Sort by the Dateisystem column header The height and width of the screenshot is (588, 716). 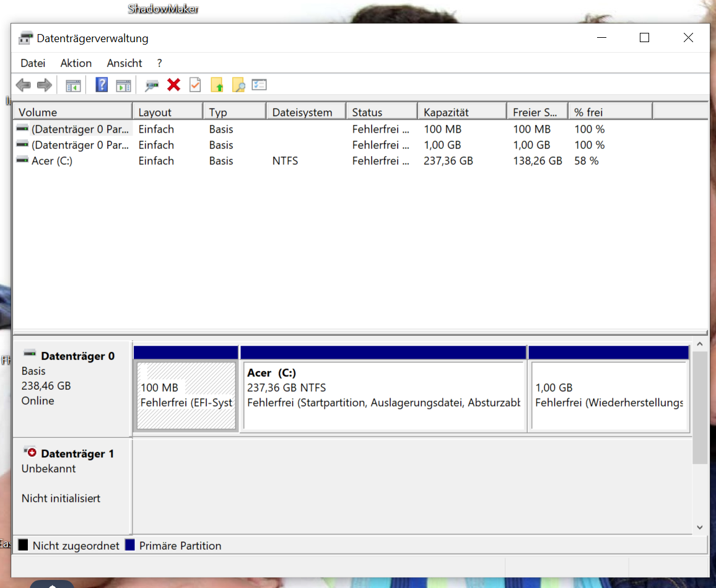click(307, 110)
